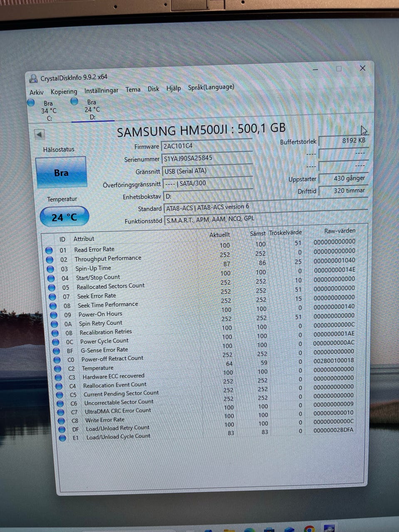Click the status dot for Write Error Rate
The image size is (399, 532).
[62, 421]
